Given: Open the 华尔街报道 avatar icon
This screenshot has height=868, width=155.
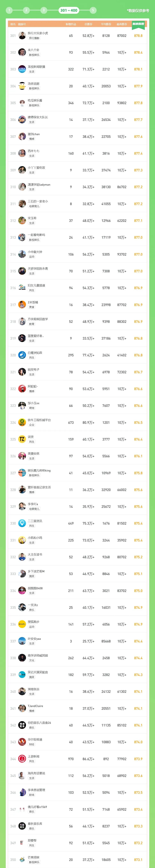Looking at the screenshot, I should click(x=22, y=742).
